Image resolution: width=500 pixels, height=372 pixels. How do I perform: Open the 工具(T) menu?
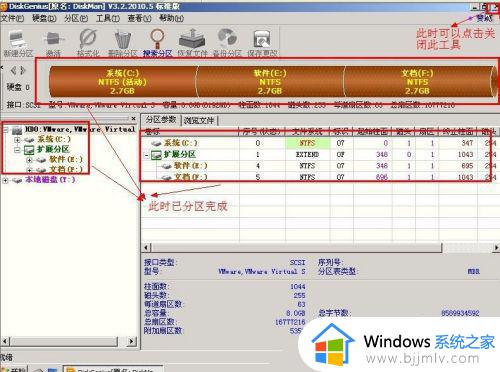click(x=108, y=18)
